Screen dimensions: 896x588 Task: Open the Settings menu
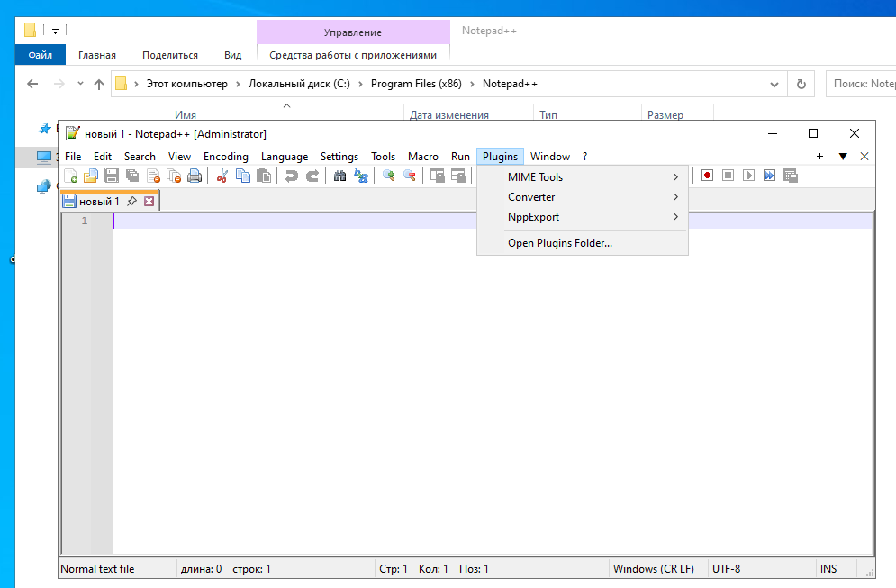tap(339, 157)
